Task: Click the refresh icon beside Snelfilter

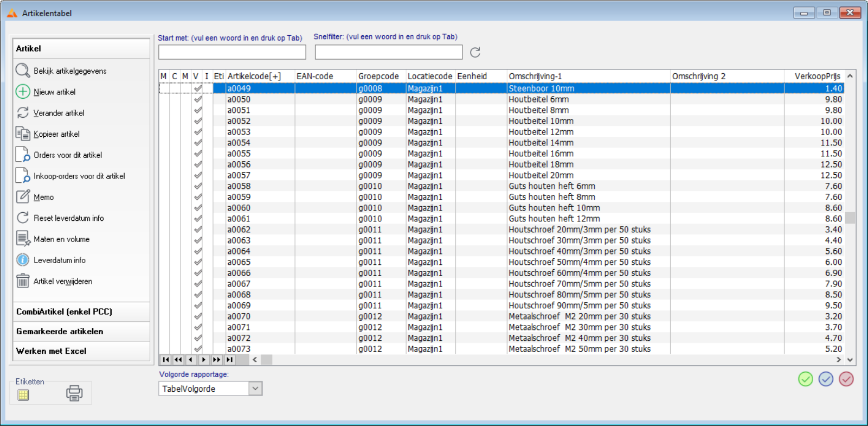Action: pos(475,52)
